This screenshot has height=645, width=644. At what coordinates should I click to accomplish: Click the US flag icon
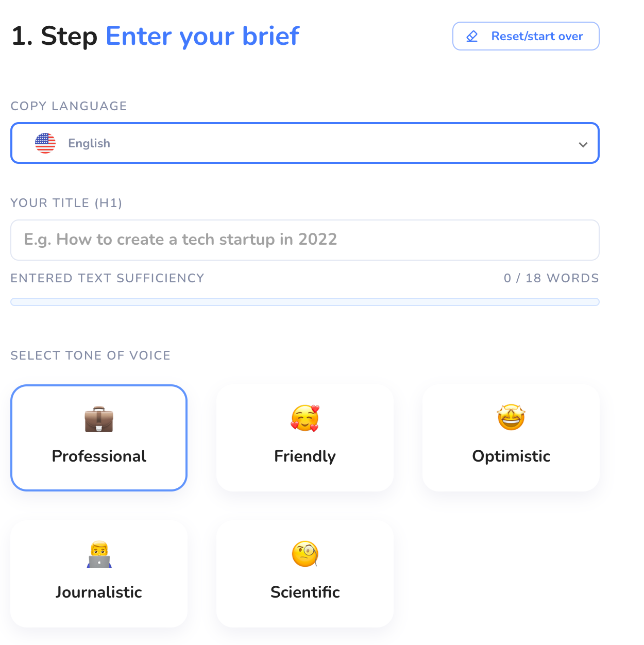[45, 143]
